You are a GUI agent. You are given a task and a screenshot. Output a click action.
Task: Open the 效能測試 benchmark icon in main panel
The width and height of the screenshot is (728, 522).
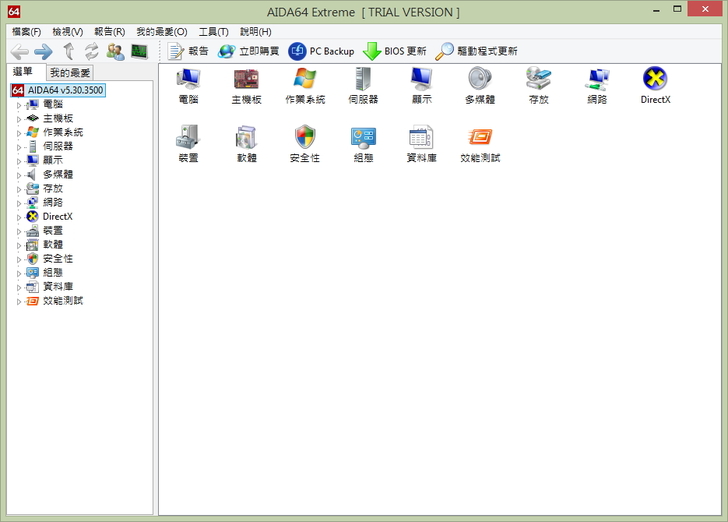point(479,138)
